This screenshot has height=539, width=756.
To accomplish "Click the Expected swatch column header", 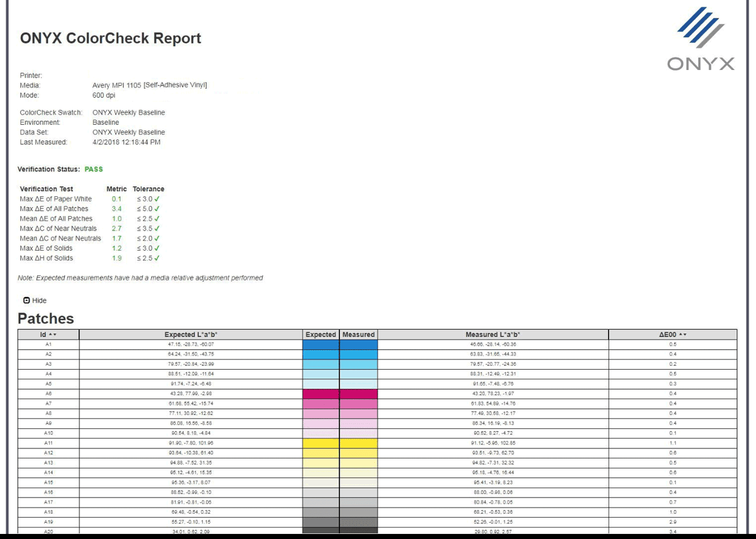I will (321, 334).
